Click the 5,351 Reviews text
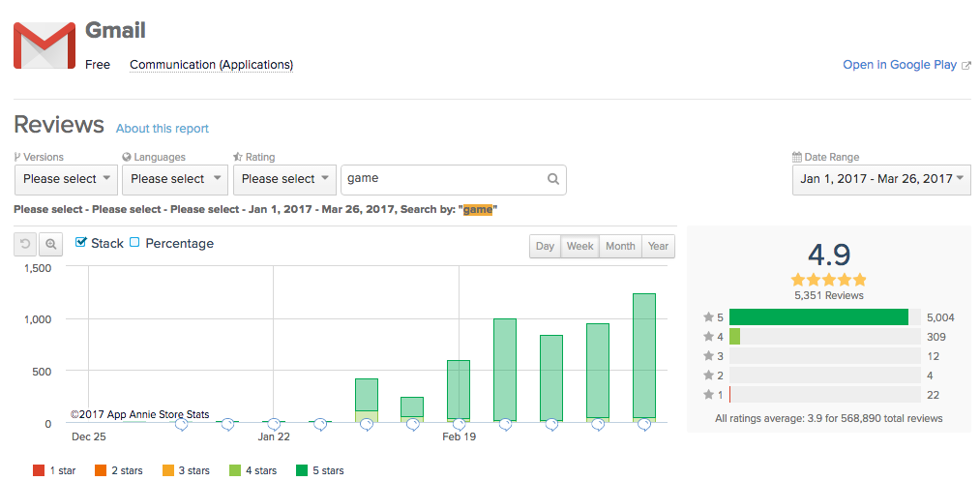The width and height of the screenshot is (980, 481). pyautogui.click(x=829, y=296)
